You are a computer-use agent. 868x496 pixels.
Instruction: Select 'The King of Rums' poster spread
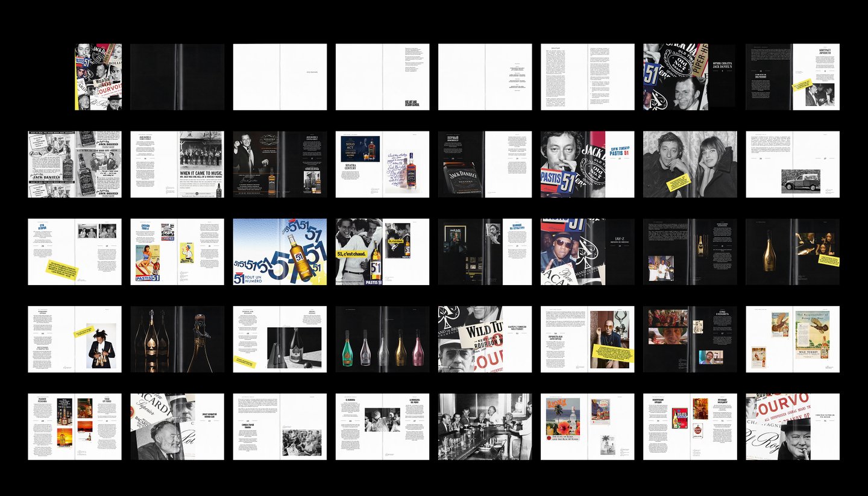tap(588, 427)
